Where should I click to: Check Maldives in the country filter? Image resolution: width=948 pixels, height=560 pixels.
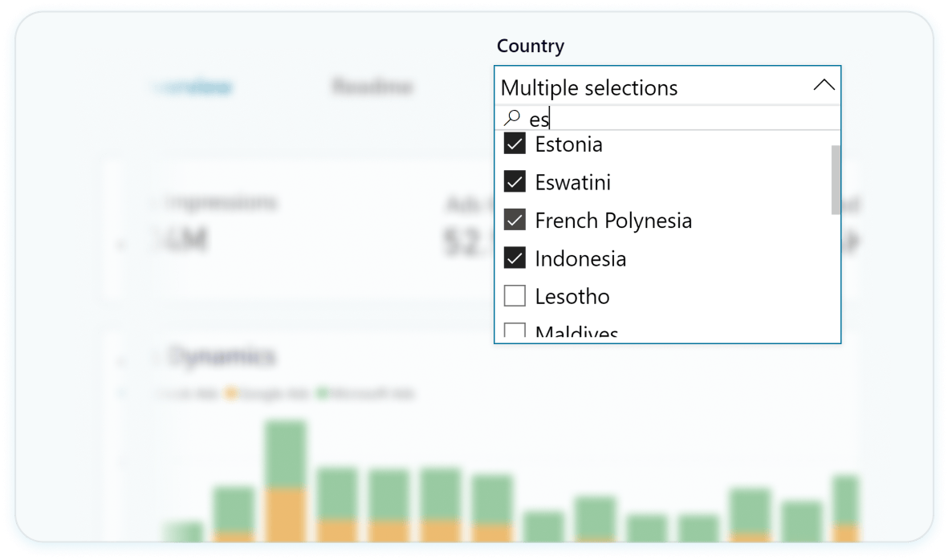[x=515, y=331]
